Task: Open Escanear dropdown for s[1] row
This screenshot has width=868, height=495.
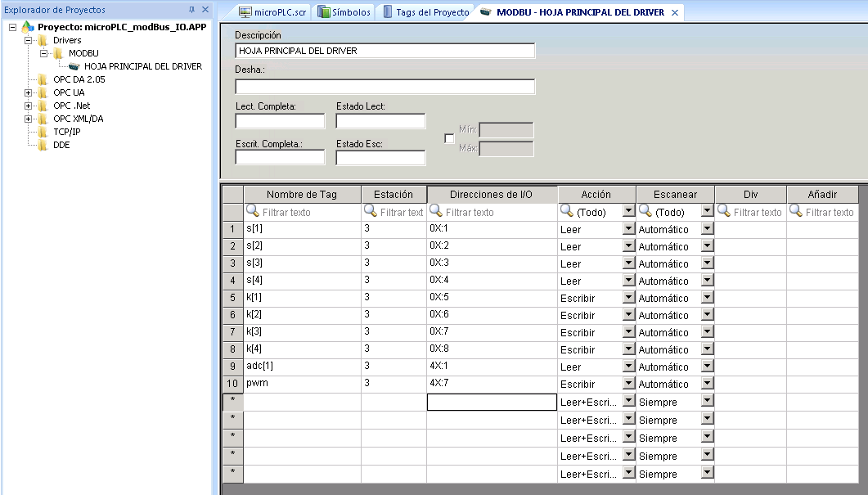Action: [708, 228]
